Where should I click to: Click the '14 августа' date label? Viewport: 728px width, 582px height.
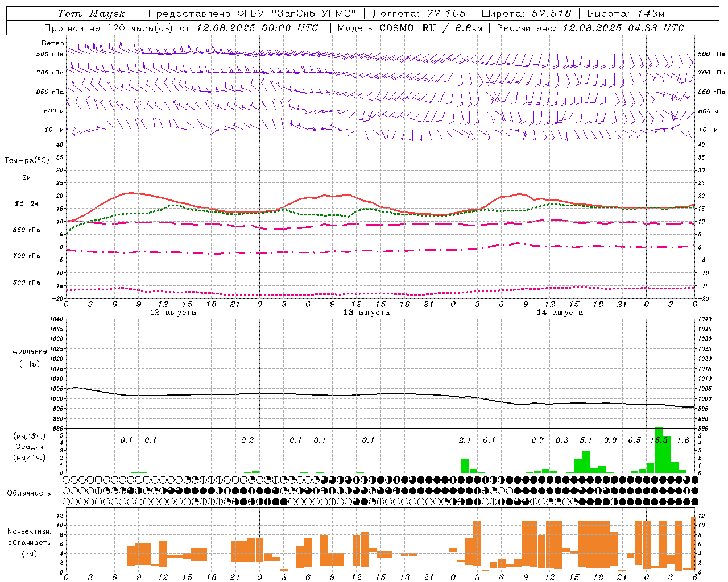tap(560, 313)
